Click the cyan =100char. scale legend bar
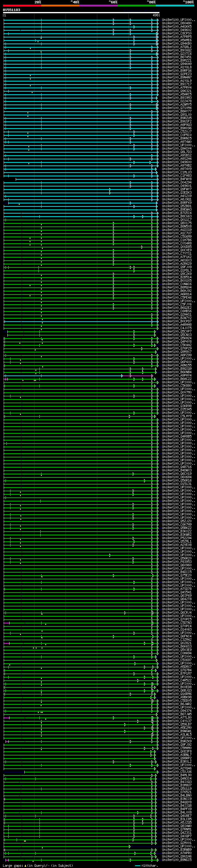Image resolution: width=197 pixels, height=868 pixels. 138,865
